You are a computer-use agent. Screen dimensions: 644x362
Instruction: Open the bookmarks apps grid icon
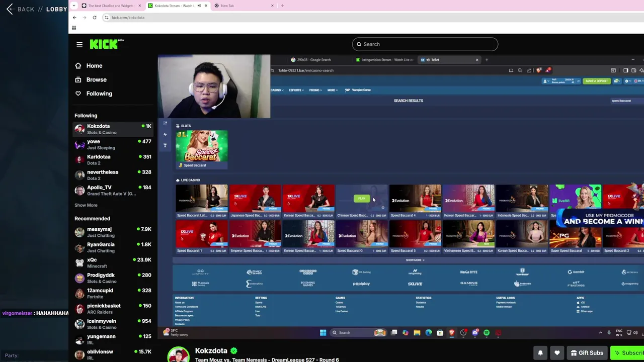coord(74,28)
